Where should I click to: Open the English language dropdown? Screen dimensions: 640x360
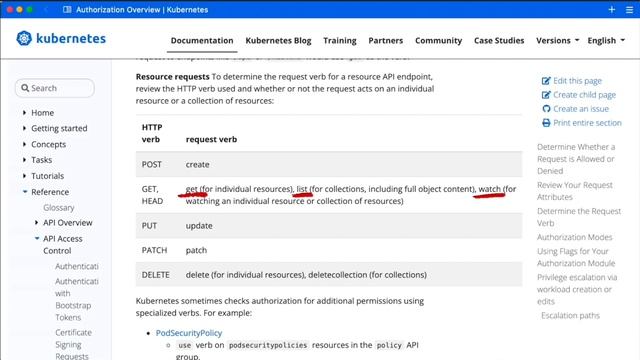click(x=606, y=40)
